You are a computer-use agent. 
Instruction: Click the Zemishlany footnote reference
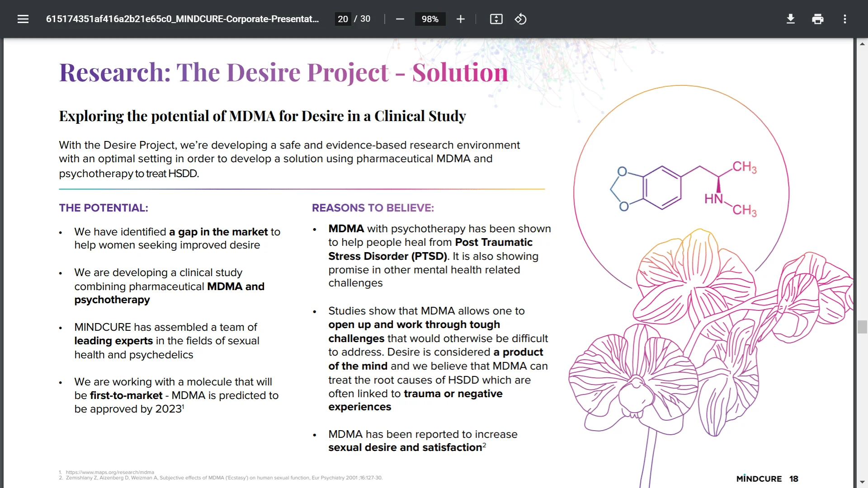pos(224,478)
